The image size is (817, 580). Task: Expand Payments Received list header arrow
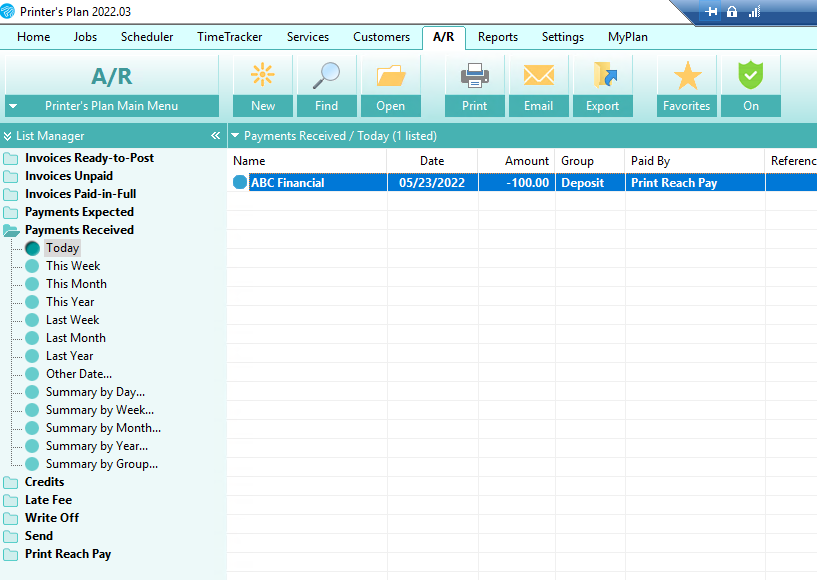coord(235,135)
